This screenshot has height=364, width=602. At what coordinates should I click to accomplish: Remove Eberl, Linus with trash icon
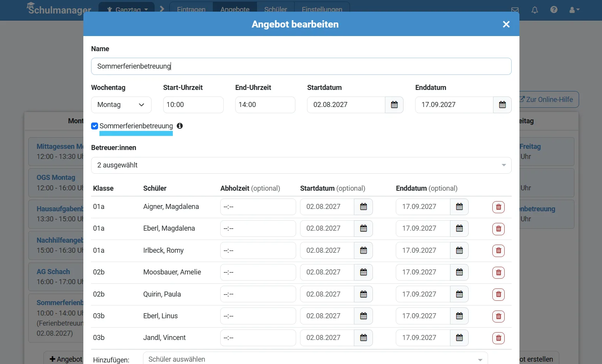pyautogui.click(x=499, y=316)
